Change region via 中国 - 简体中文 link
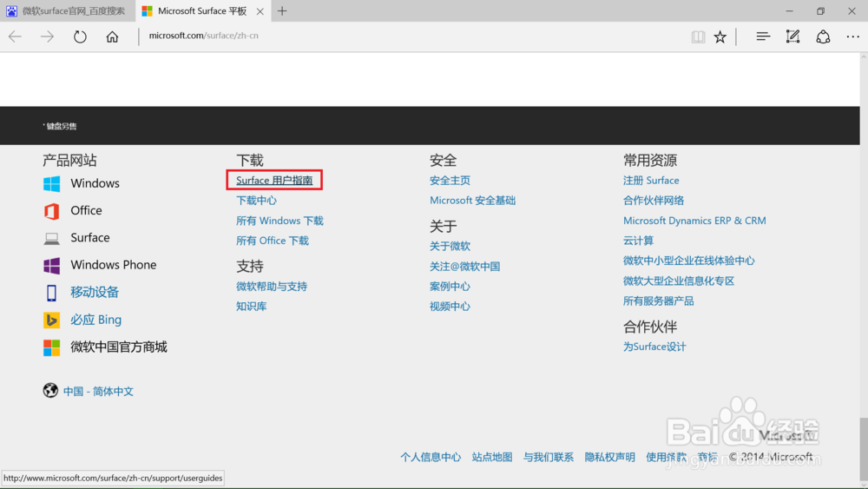 tap(98, 392)
